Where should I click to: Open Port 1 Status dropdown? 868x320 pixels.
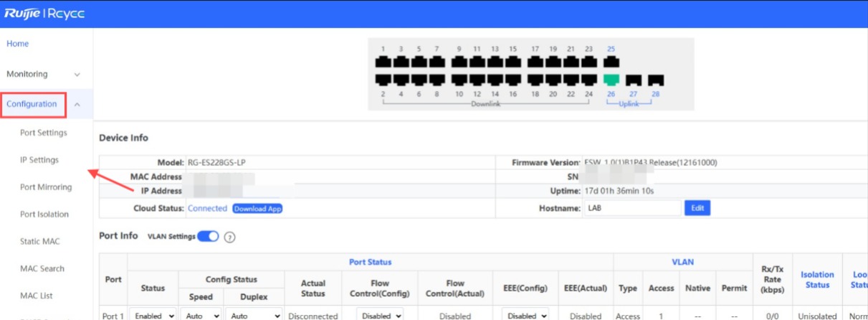tap(153, 316)
